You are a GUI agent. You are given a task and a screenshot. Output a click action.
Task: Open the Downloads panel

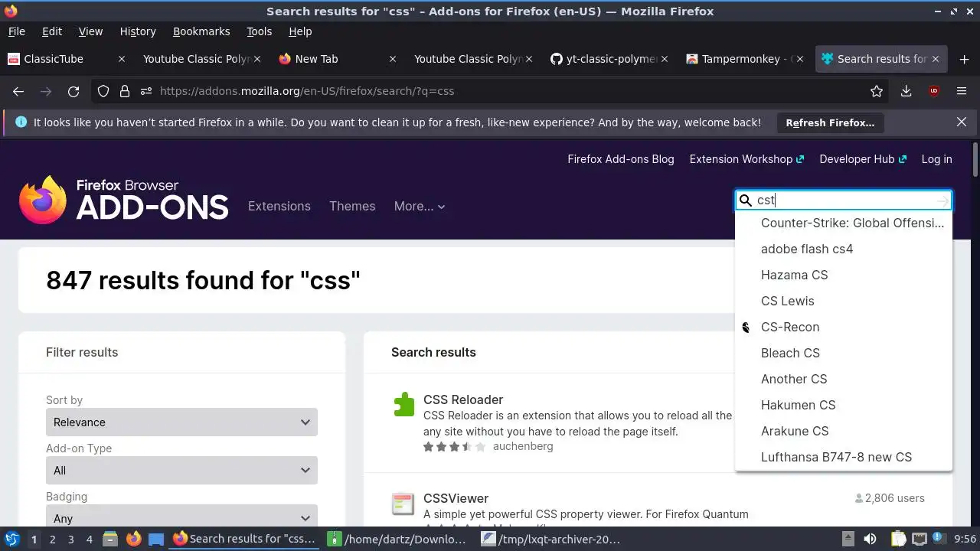pyautogui.click(x=906, y=91)
